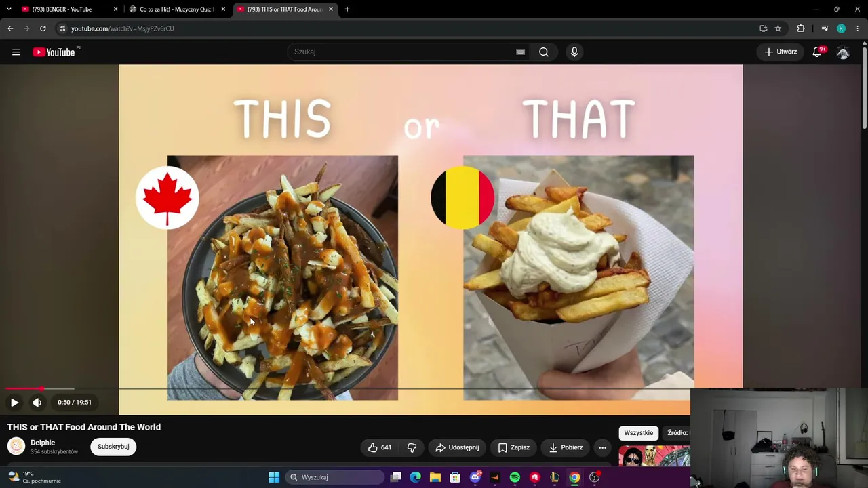Start voice search with the microphone
The image size is (868, 488).
click(574, 52)
